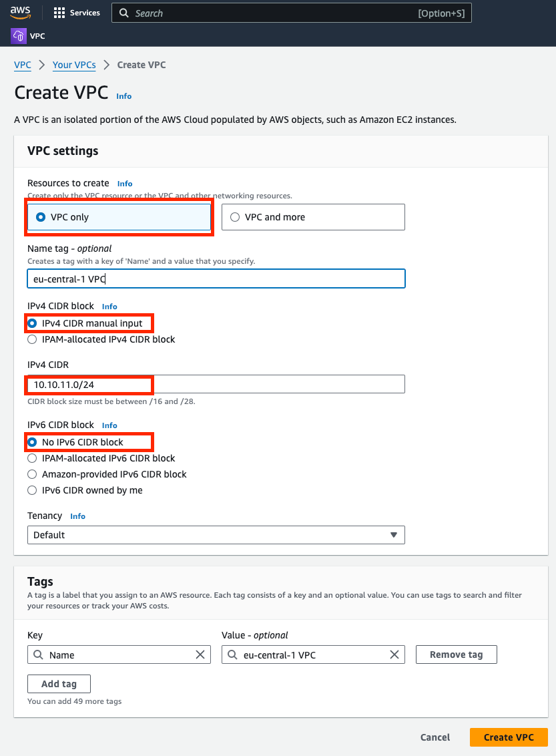Click Info next to IPv4 CIDR block
Screen dimensions: 556x756
[x=109, y=306]
